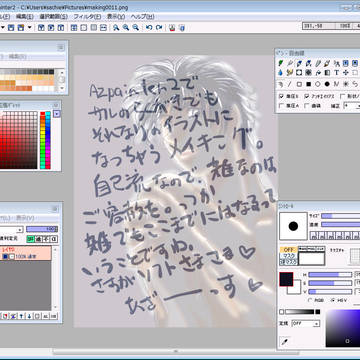
Task: Adjust the S saturation slider
Action: [x=330, y=283]
